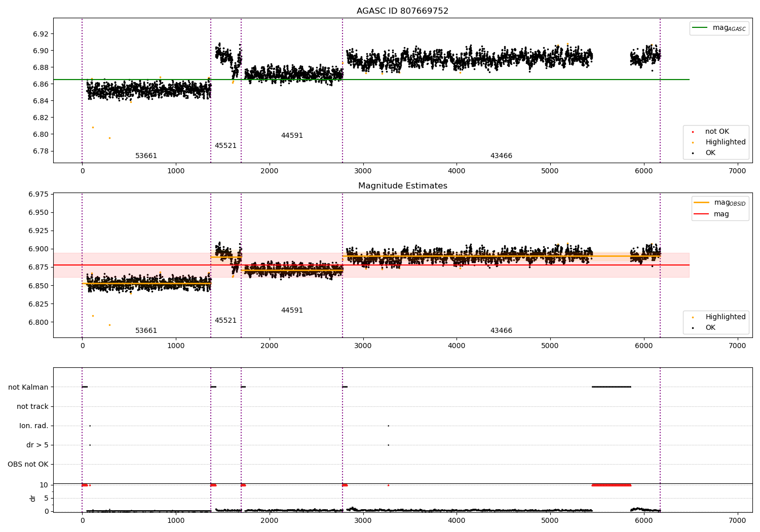Click y-axis tick 6.82 on top plot
760x532 pixels.
point(41,118)
